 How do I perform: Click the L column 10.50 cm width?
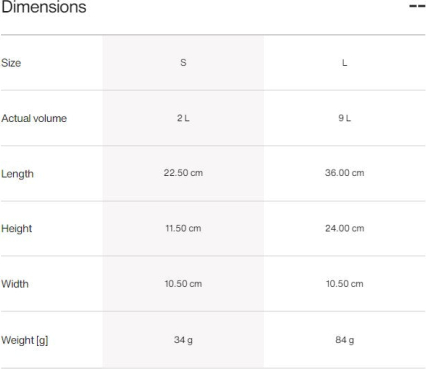pyautogui.click(x=345, y=284)
